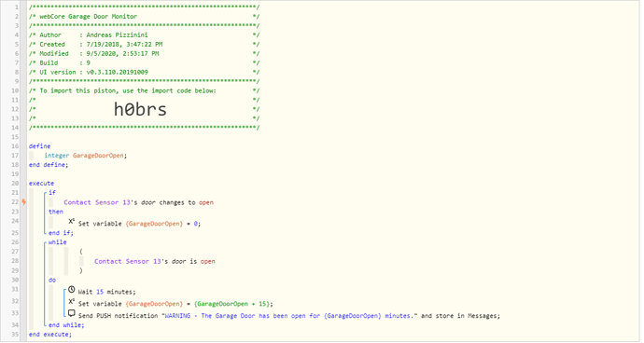This screenshot has height=343, width=644.
Task: Click the clock icon next to Wait 15 minutes
Action: (72, 290)
